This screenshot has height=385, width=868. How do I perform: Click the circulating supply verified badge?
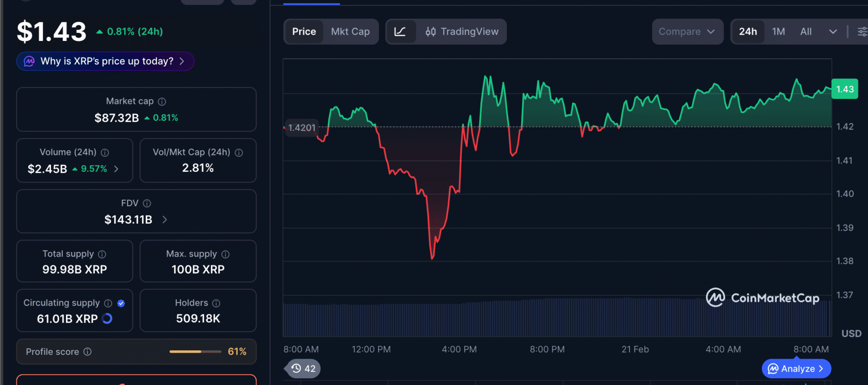click(x=121, y=303)
